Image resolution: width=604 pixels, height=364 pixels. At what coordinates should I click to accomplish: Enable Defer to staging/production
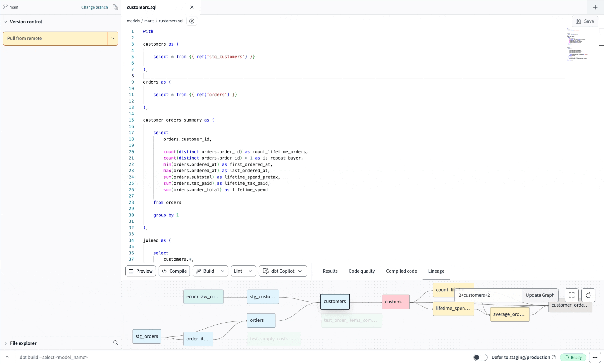pyautogui.click(x=480, y=357)
